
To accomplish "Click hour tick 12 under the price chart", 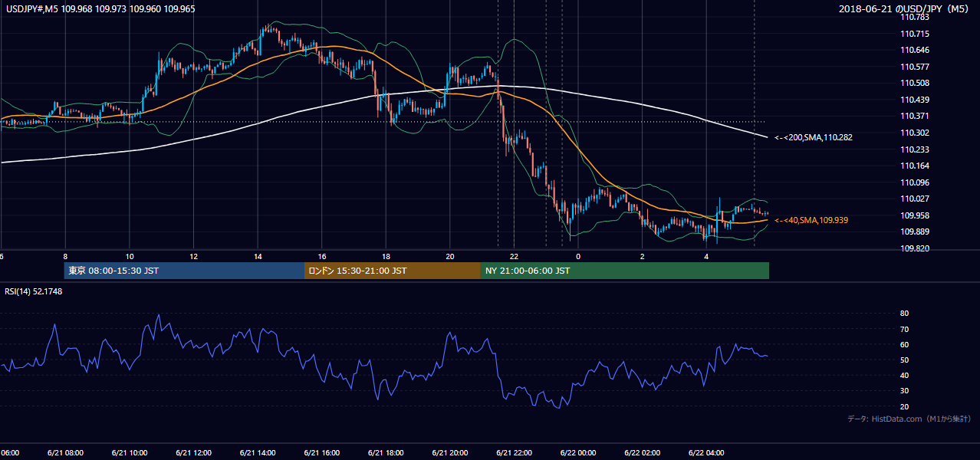I will [193, 256].
